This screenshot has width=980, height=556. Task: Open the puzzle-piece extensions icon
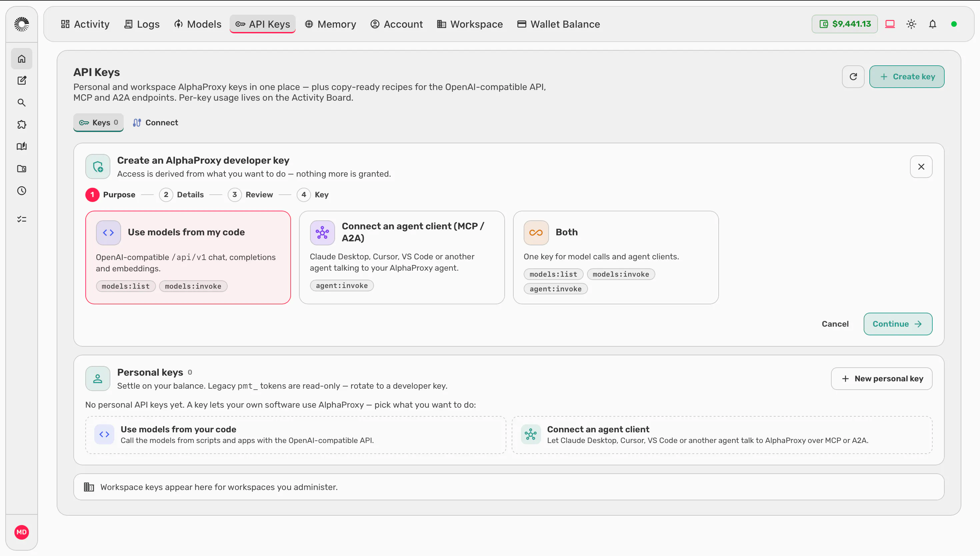[x=21, y=124]
